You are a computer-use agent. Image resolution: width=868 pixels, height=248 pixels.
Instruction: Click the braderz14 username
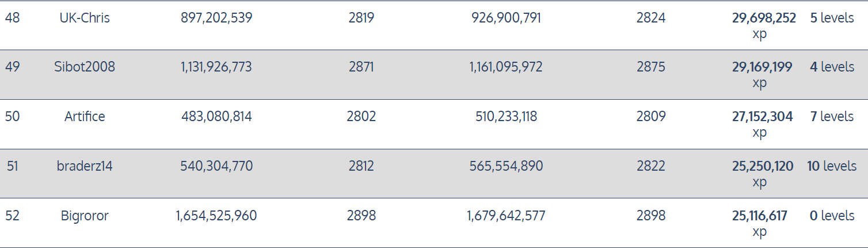coord(85,166)
